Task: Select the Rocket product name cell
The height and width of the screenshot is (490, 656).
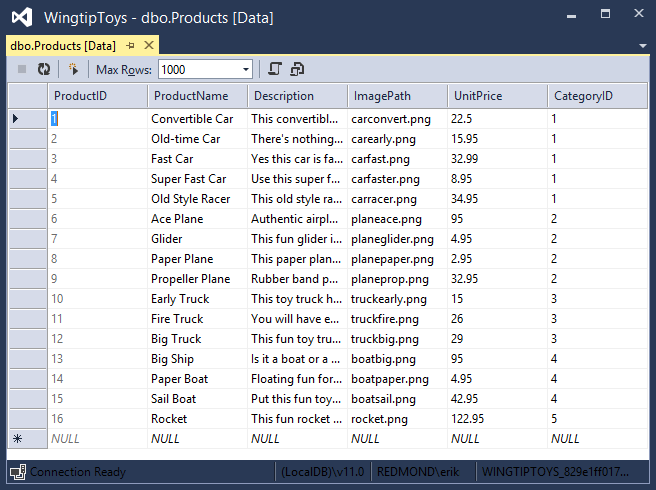Action: [197, 419]
